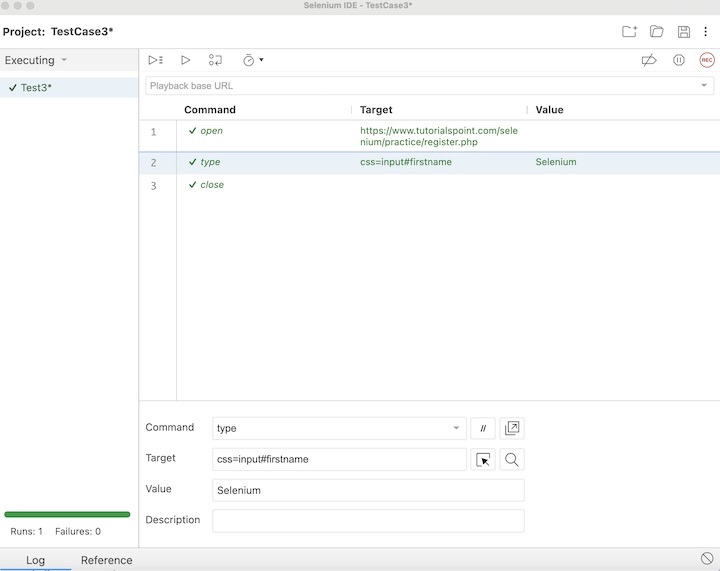
Task: Click the Step over current command icon
Action: (215, 60)
